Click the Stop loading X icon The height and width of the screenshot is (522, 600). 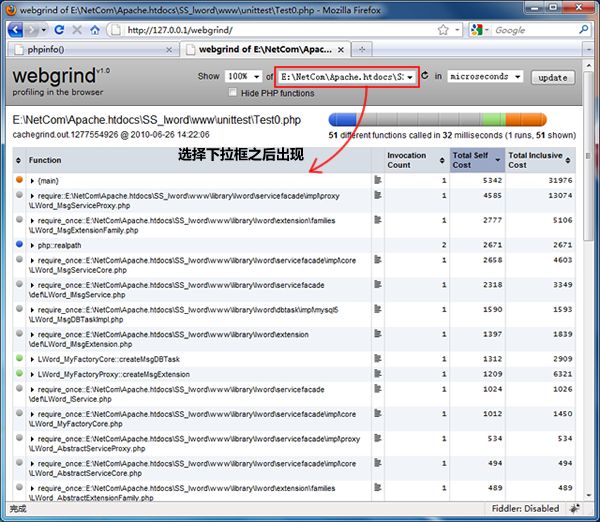click(x=77, y=29)
